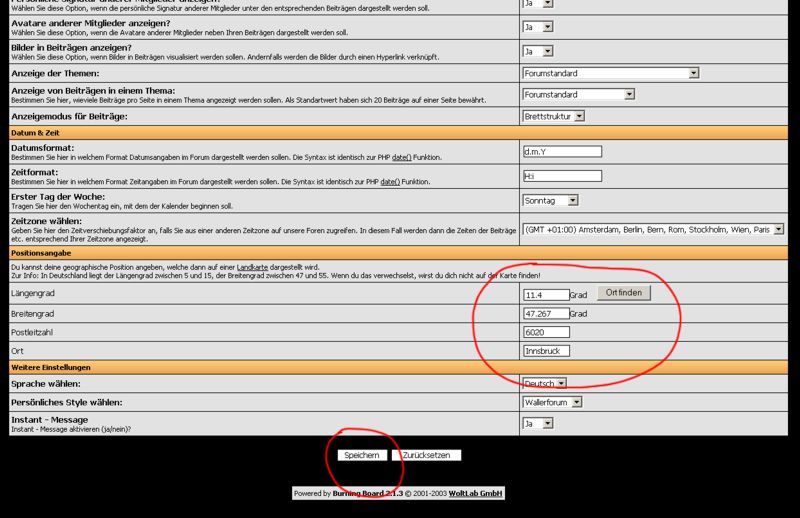Screen dimensions: 800x518
Task: Open the Bilder in Beiträgen dropdown
Action: [x=537, y=51]
